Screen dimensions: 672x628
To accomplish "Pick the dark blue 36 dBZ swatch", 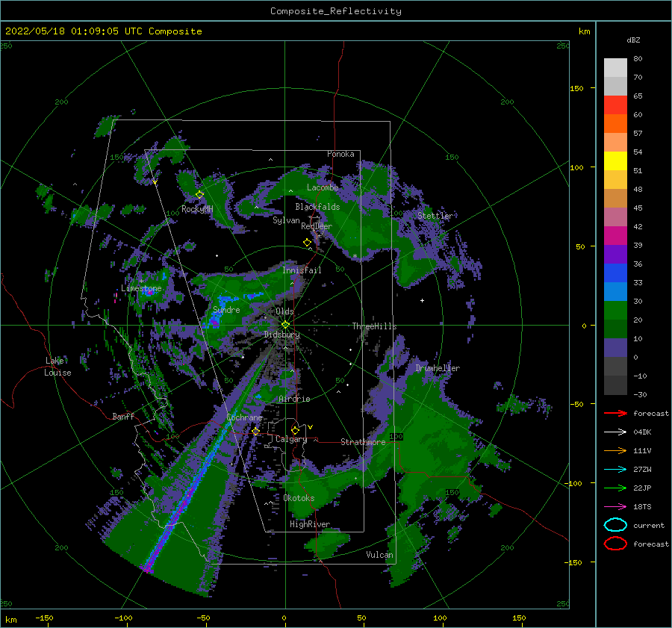I will 615,273.
